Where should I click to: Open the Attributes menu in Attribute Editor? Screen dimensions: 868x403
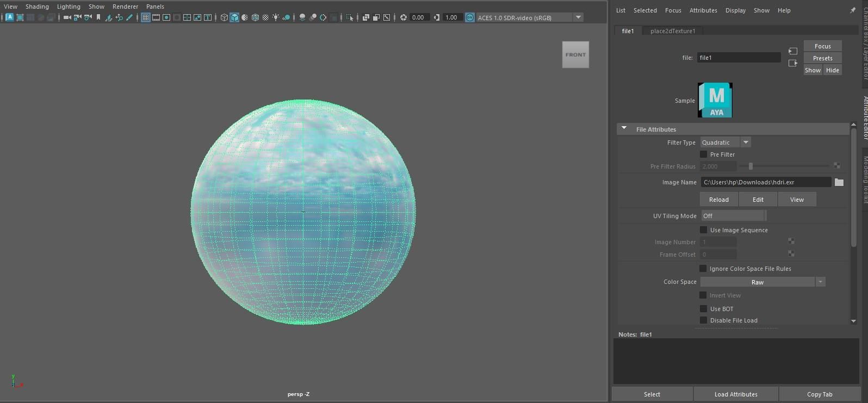(x=703, y=10)
